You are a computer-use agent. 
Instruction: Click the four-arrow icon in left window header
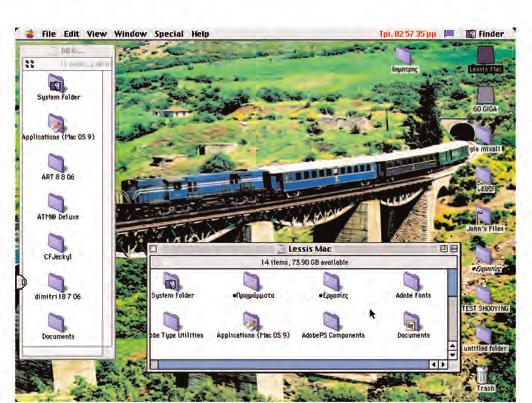pyautogui.click(x=30, y=64)
